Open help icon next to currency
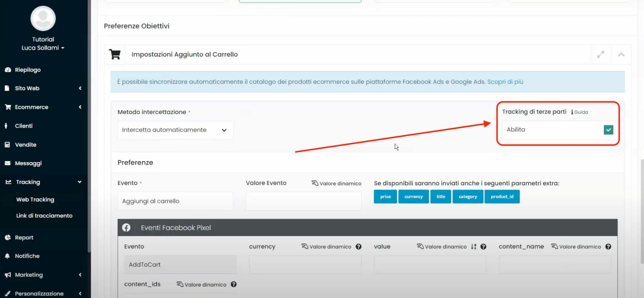The image size is (644, 298). click(x=359, y=247)
